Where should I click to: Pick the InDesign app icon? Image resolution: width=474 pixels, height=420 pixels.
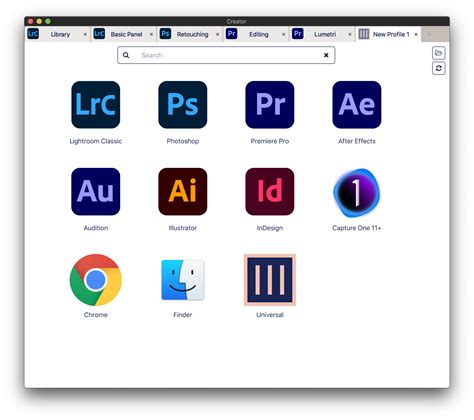coord(270,192)
